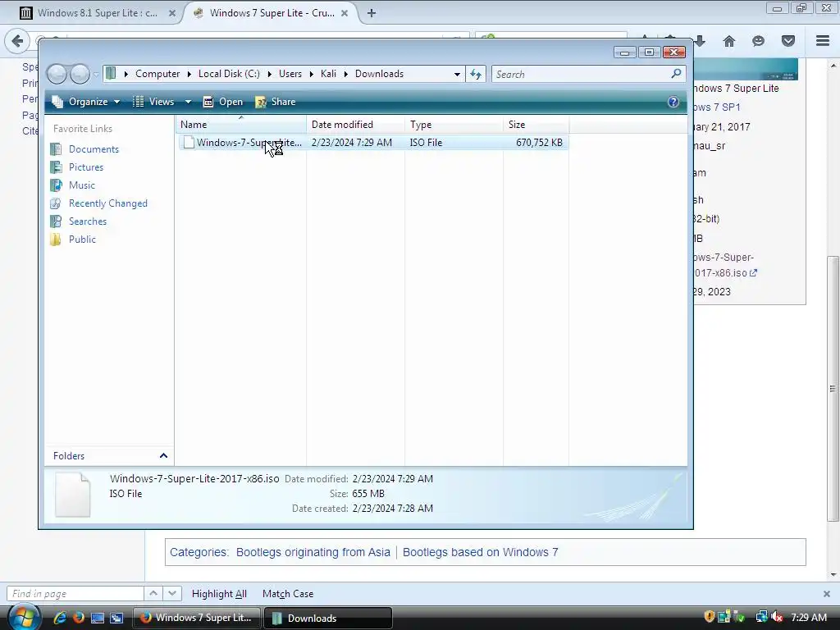Launch Internet Explorer from quick launch
This screenshot has height=630, width=840.
point(59,618)
